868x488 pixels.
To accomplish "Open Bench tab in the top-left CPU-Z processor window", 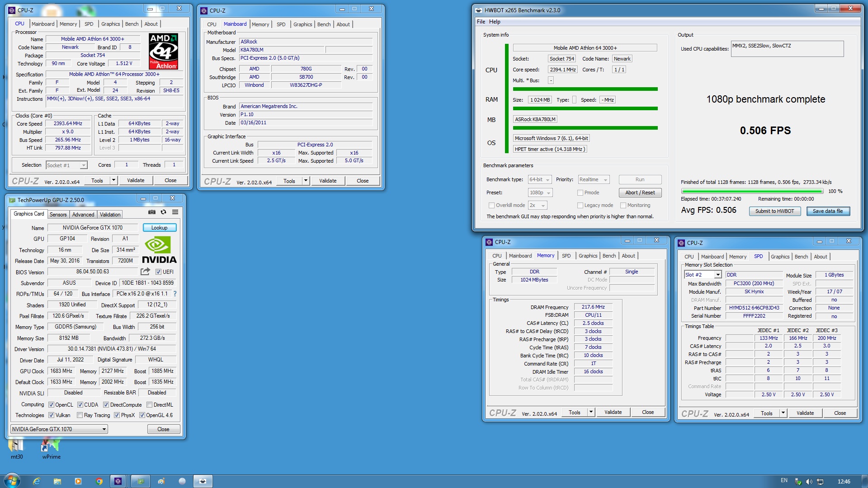I will coord(132,24).
